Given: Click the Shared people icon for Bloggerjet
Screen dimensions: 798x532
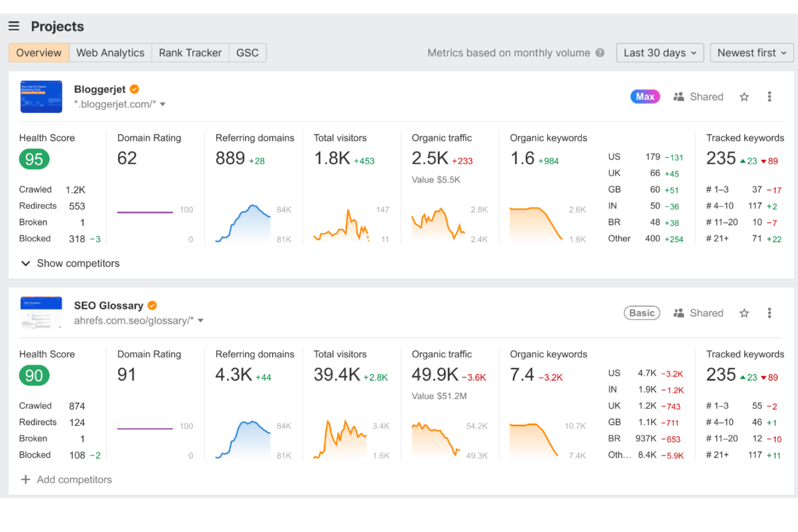Looking at the screenshot, I should pos(679,96).
